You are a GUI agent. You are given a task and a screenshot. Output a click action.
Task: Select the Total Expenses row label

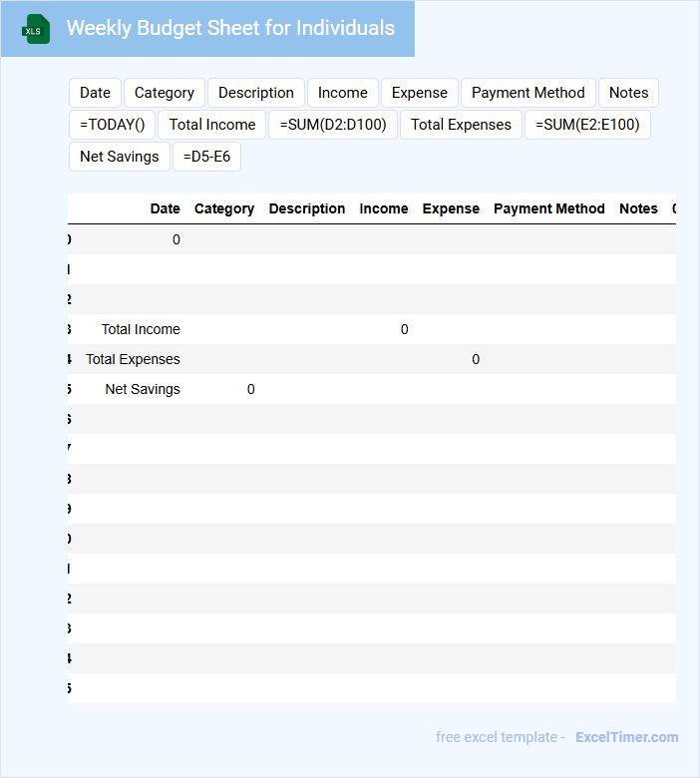[133, 359]
